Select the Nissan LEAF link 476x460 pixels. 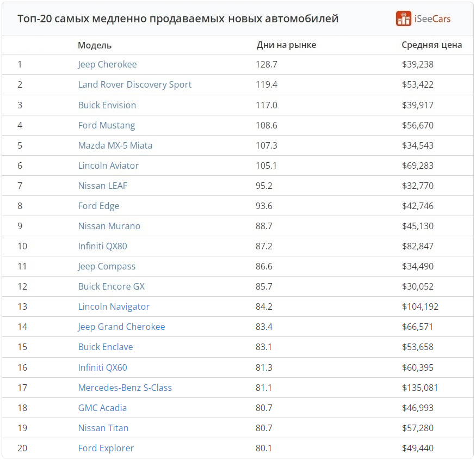pyautogui.click(x=103, y=186)
